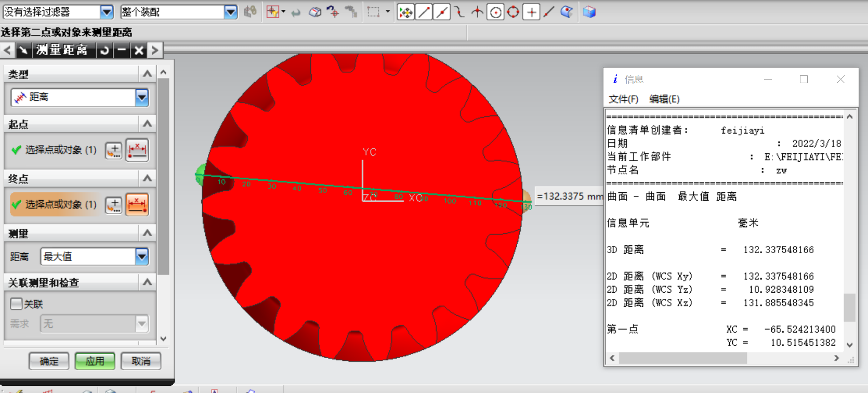
Task: Open the selection filter dropdown
Action: (107, 11)
